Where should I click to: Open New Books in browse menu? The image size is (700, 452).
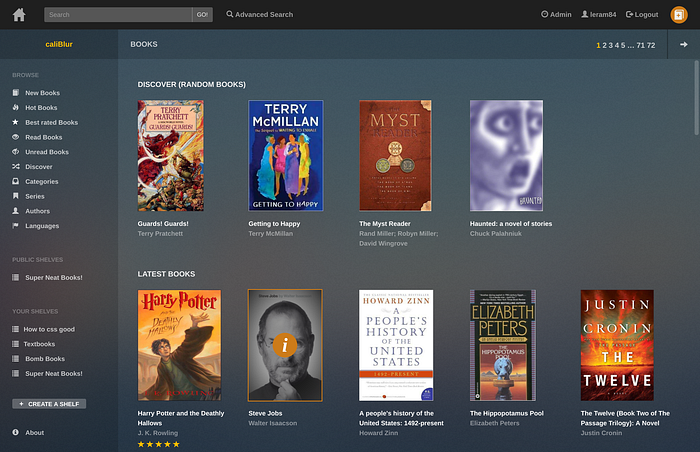click(42, 93)
